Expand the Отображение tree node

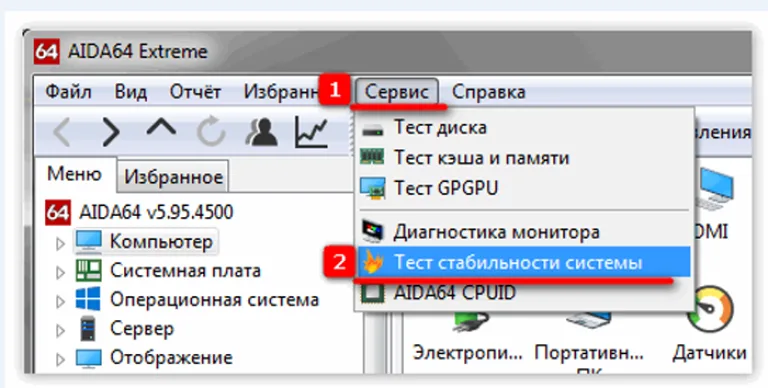(x=60, y=360)
